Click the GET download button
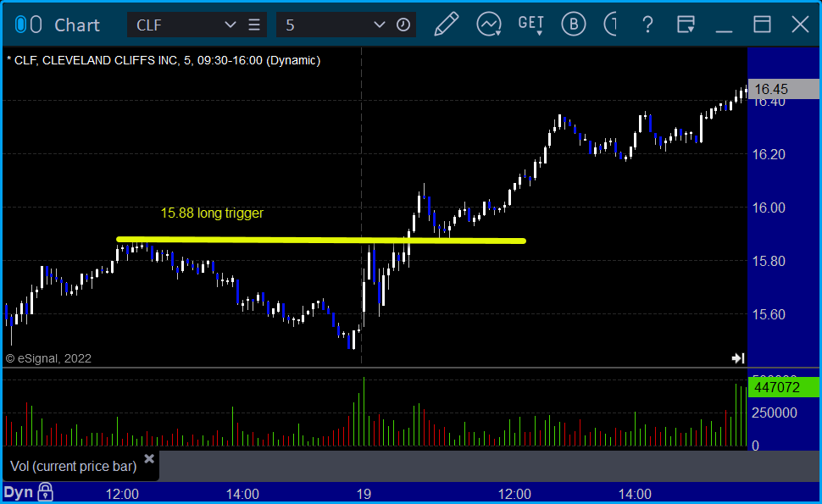Screen dimensions: 822x504 point(531,25)
